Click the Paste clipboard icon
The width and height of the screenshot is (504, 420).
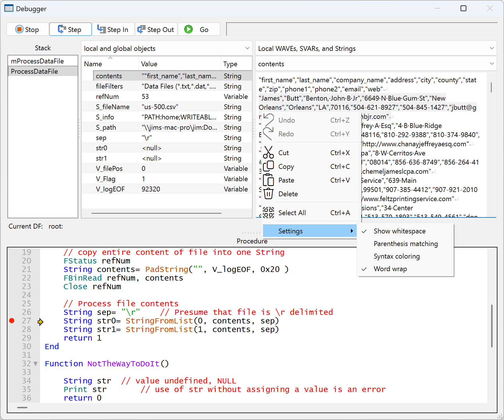click(269, 180)
